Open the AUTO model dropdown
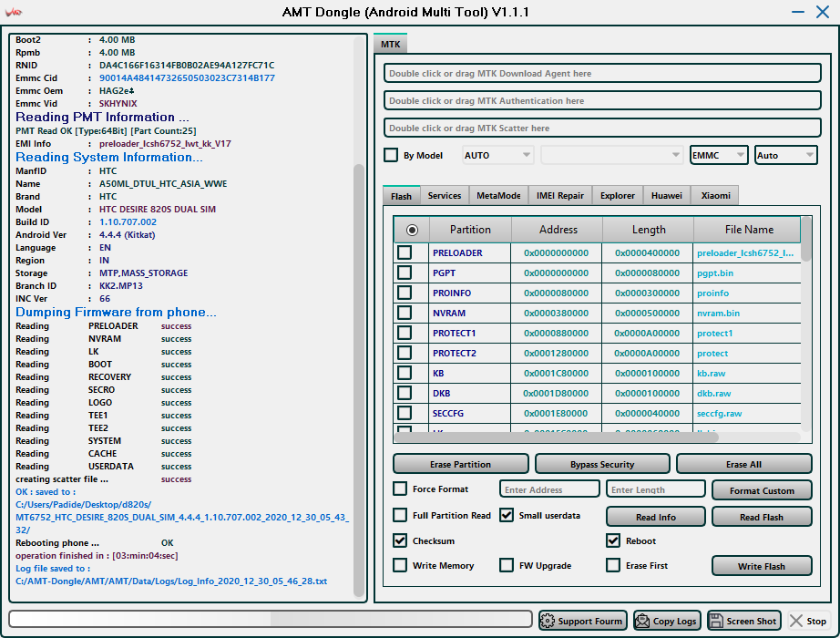Viewport: 840px width, 638px height. click(x=497, y=155)
